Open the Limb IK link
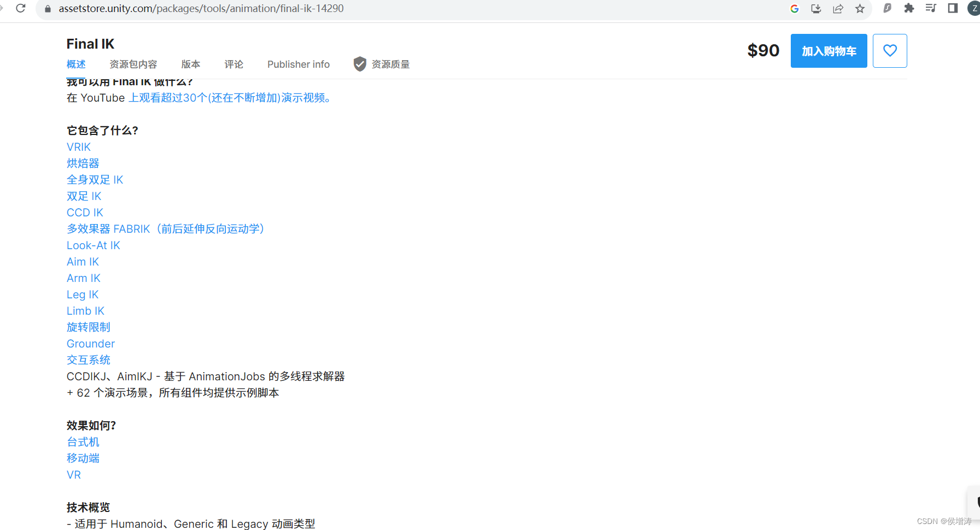The width and height of the screenshot is (980, 530). 85,311
